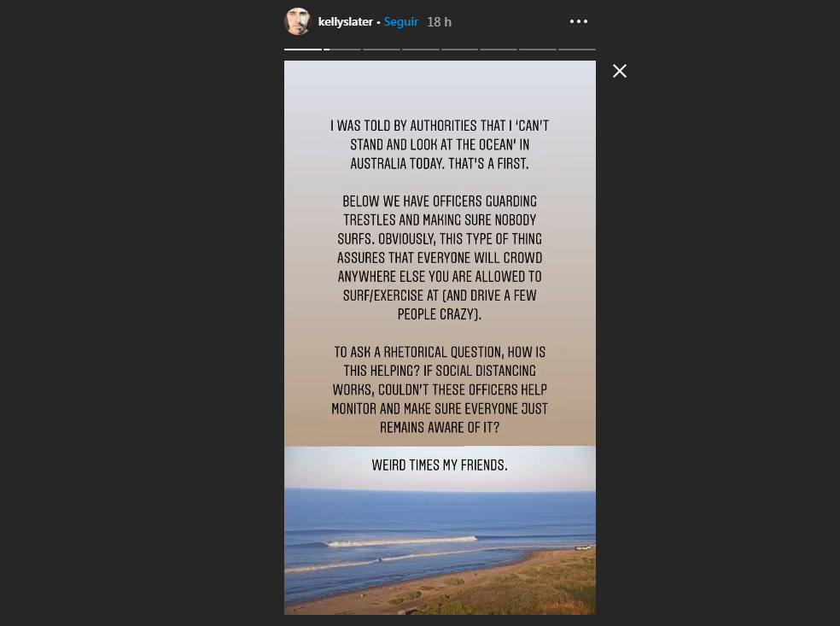The height and width of the screenshot is (626, 840).
Task: Close the story viewer with the X
Action: tap(620, 71)
